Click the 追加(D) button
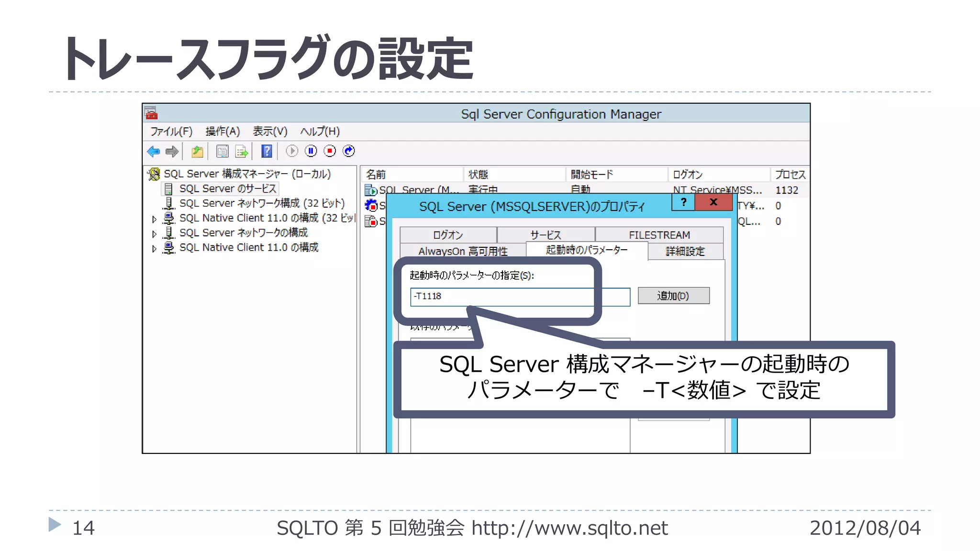 [x=673, y=296]
